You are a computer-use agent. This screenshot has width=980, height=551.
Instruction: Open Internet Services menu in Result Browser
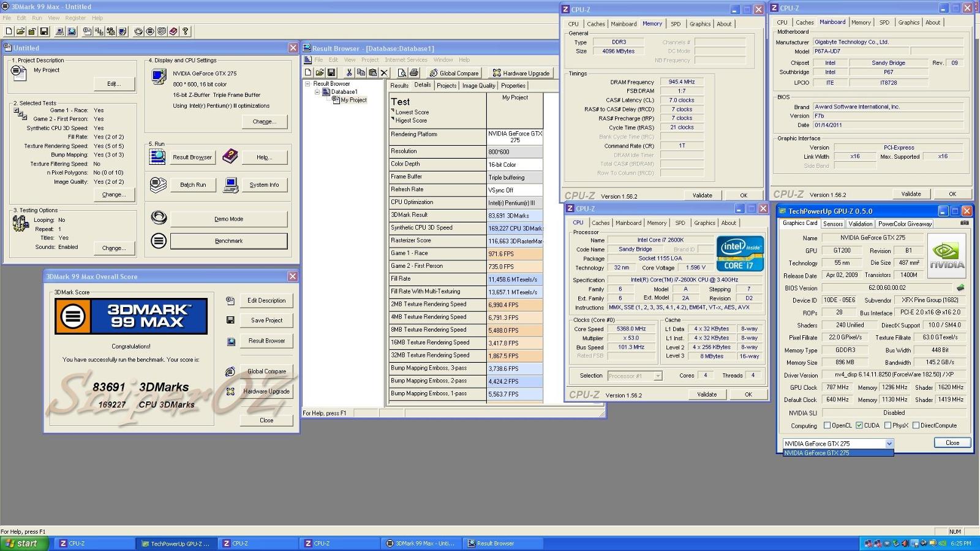(405, 60)
